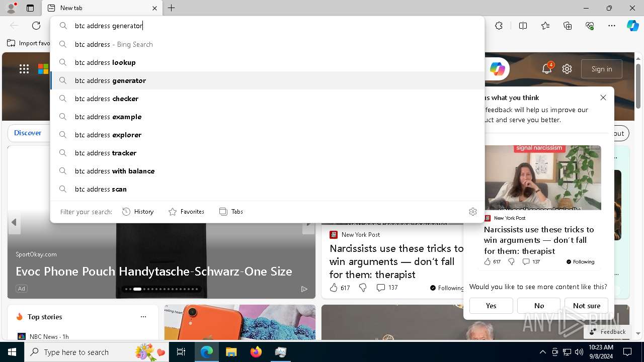The width and height of the screenshot is (644, 362).
Task: Select suggestion btc address tracker
Action: click(x=267, y=153)
